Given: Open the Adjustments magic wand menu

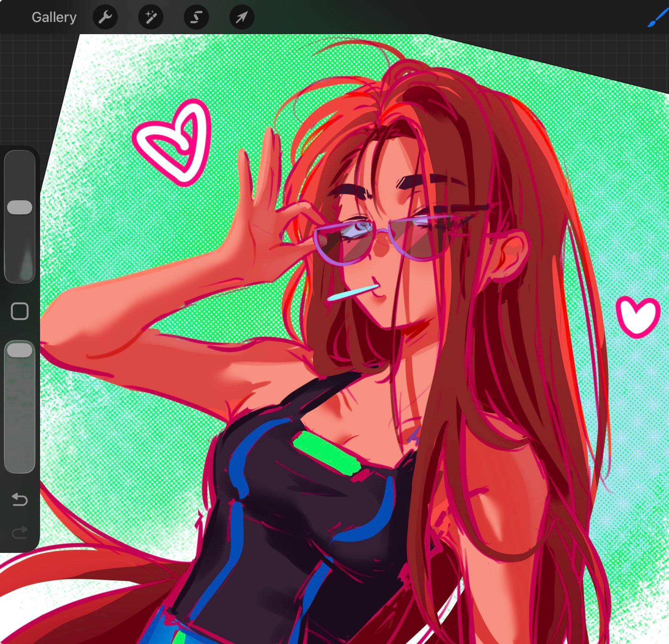Looking at the screenshot, I should point(151,17).
